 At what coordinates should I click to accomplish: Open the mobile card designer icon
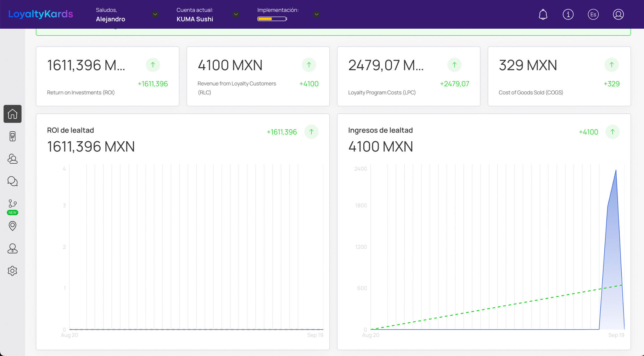[x=13, y=136]
